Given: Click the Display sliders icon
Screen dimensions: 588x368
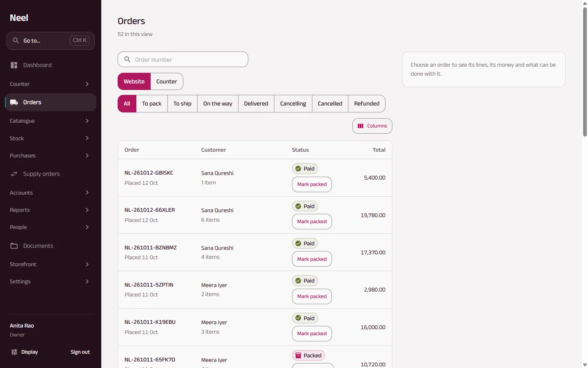Looking at the screenshot, I should (x=14, y=352).
